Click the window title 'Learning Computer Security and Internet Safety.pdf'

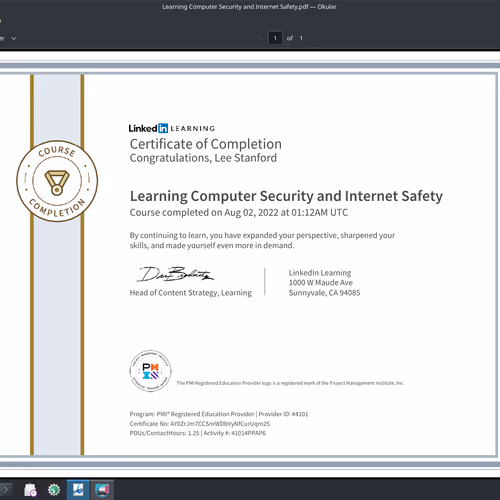[235, 7]
